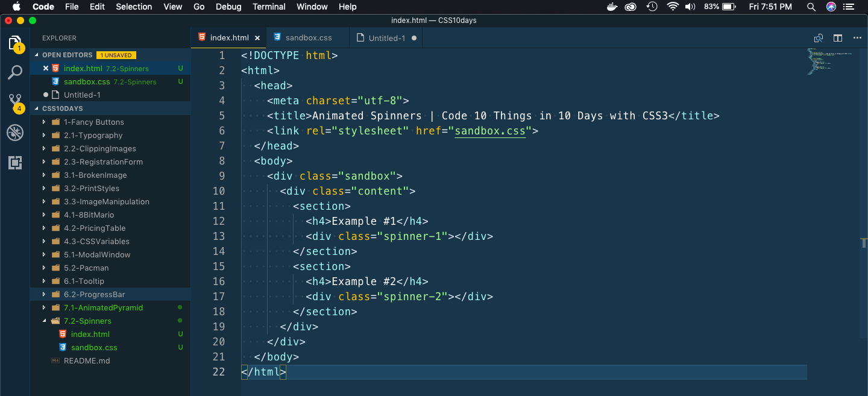Open the Selection menu
The image size is (868, 396).
click(134, 7)
